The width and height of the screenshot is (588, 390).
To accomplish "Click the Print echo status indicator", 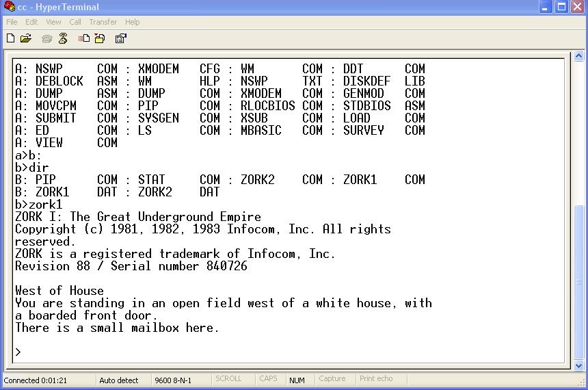I will pyautogui.click(x=376, y=379).
